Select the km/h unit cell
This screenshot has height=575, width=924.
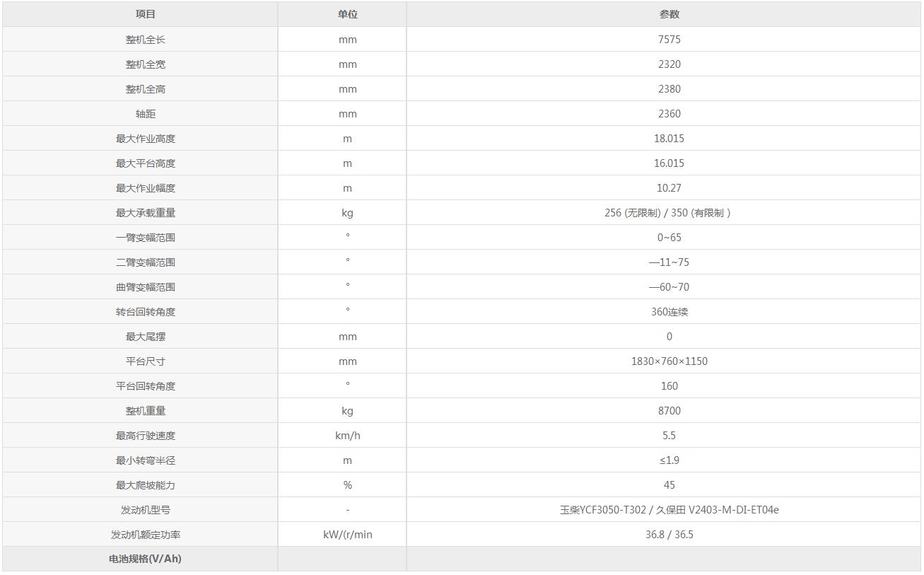click(x=347, y=436)
